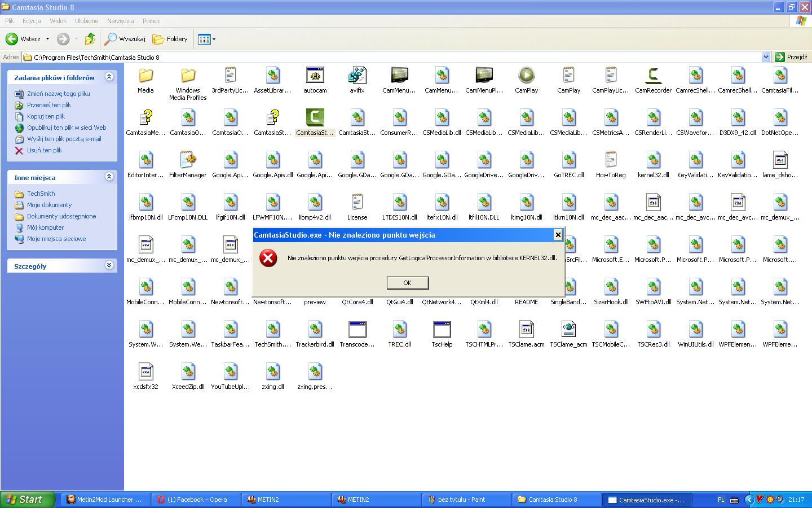Switch to Facebook – Opera taskbar item
Viewport: 812px width, 508px height.
[196, 500]
